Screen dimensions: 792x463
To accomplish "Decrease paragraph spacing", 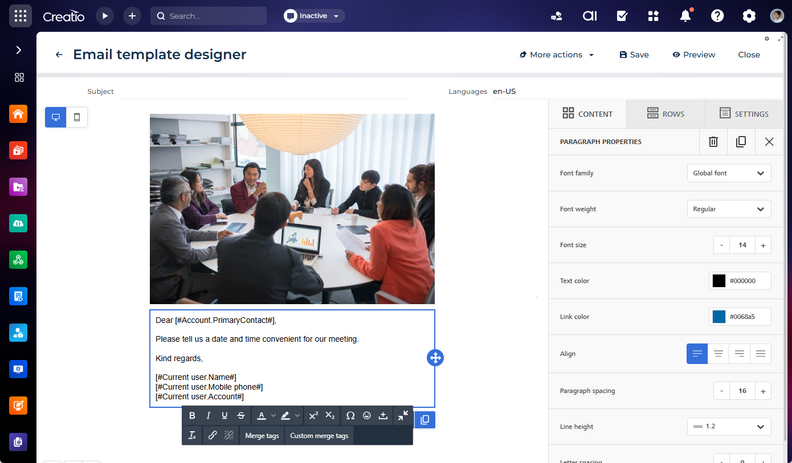I will 721,391.
